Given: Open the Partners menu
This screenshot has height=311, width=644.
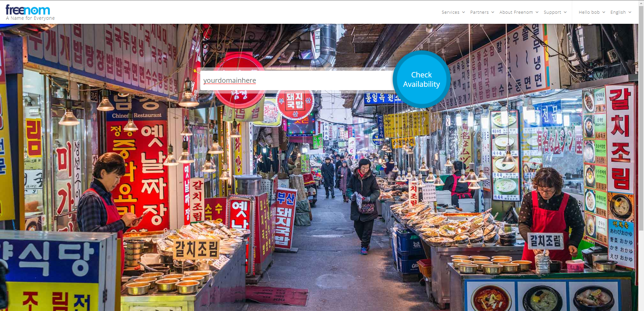Looking at the screenshot, I should (479, 12).
